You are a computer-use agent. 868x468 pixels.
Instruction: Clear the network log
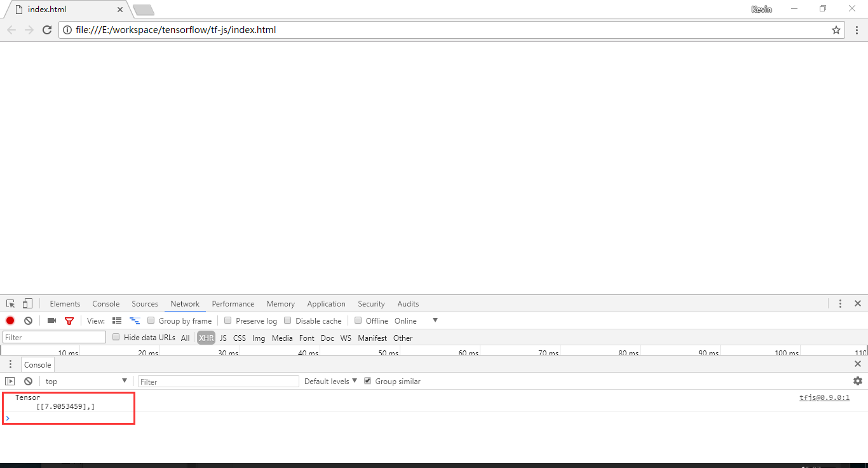(28, 321)
